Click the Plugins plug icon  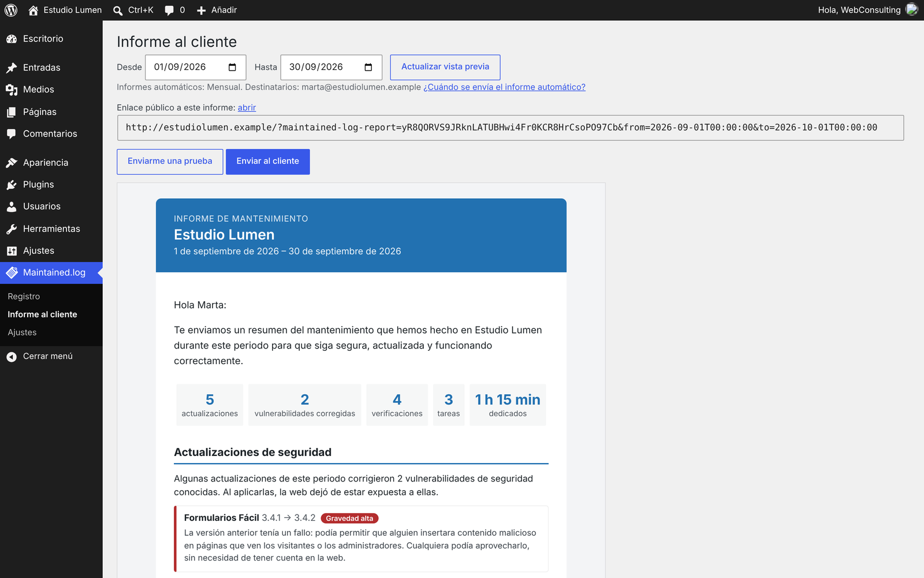[x=12, y=185]
